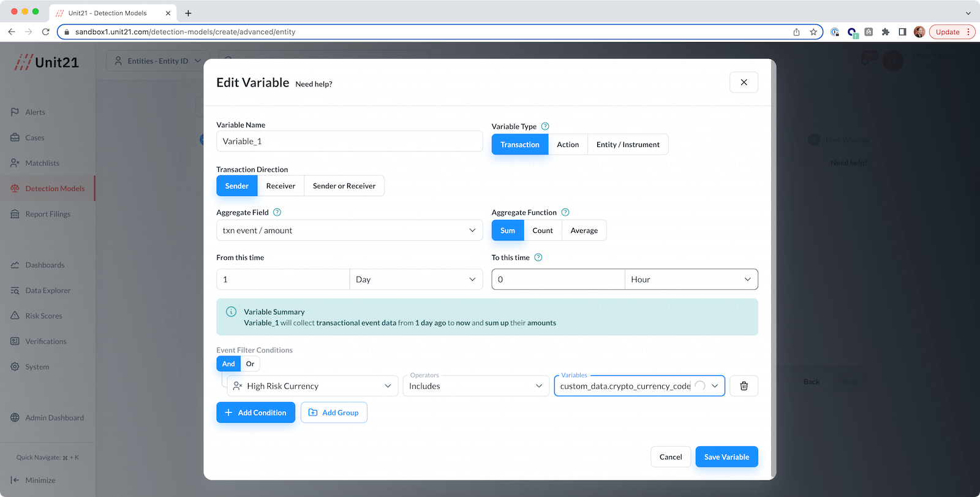Click Aggregate Field help question icon

tap(277, 212)
